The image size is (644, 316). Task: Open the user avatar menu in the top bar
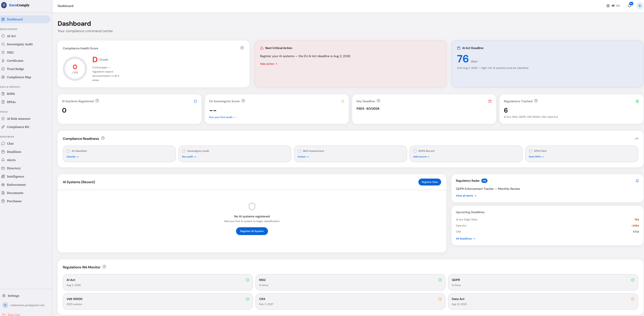[x=640, y=6]
